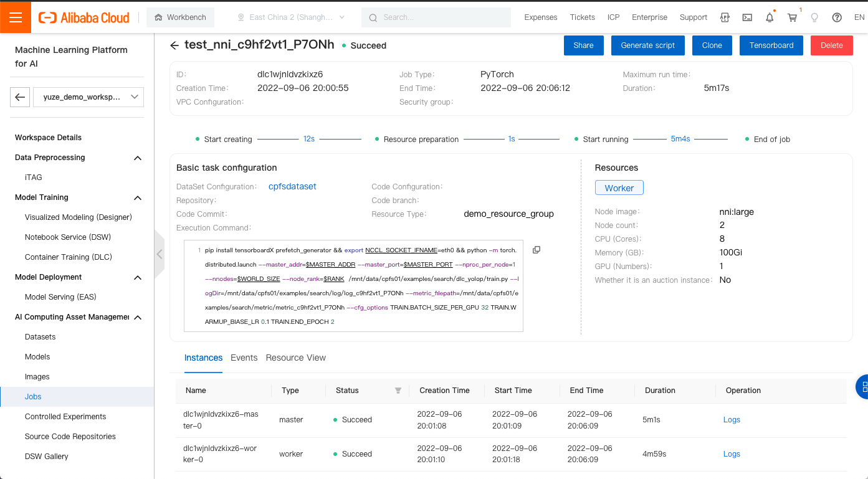Open Logs for dlc1wjnldvzkixz6-master-0
The image size is (868, 479).
coord(731,419)
